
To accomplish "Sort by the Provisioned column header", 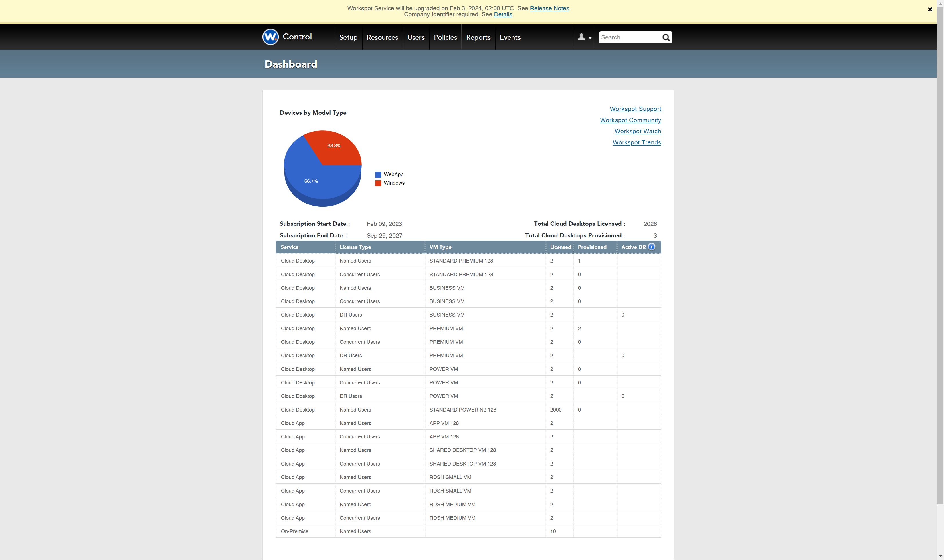I will point(595,247).
